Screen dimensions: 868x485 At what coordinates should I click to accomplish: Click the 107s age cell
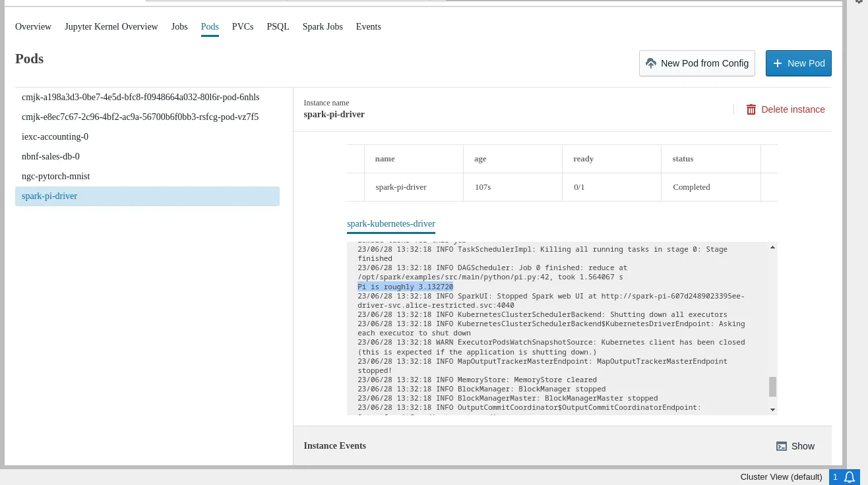512,187
